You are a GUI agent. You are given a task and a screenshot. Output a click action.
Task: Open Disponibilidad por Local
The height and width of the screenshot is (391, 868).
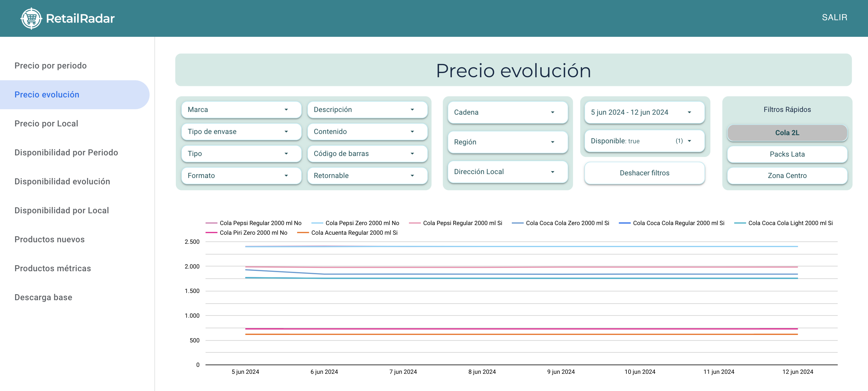click(x=62, y=211)
